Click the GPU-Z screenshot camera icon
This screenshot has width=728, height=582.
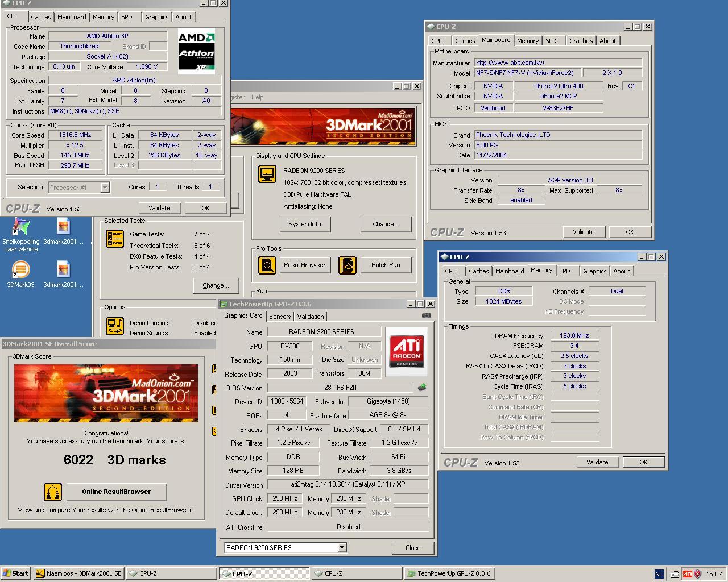tap(427, 315)
